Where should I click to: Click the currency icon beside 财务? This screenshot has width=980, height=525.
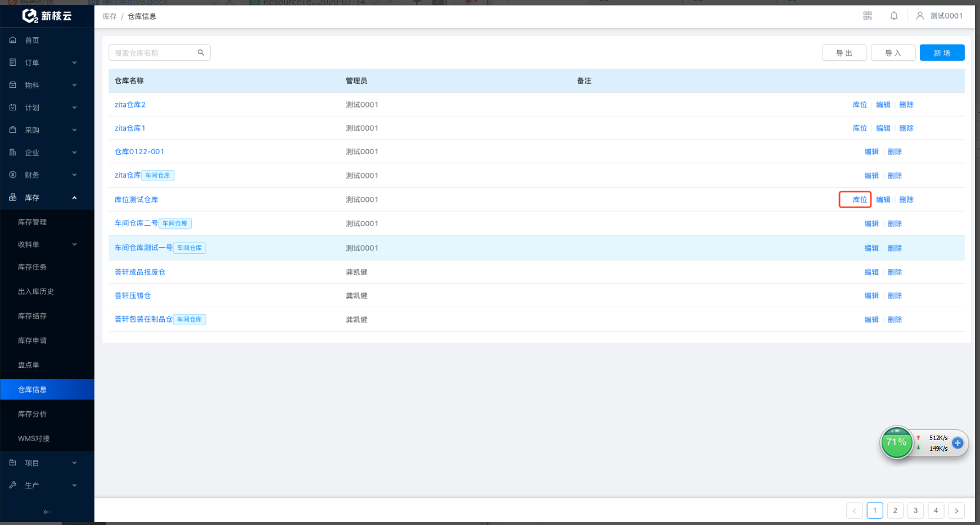(13, 175)
